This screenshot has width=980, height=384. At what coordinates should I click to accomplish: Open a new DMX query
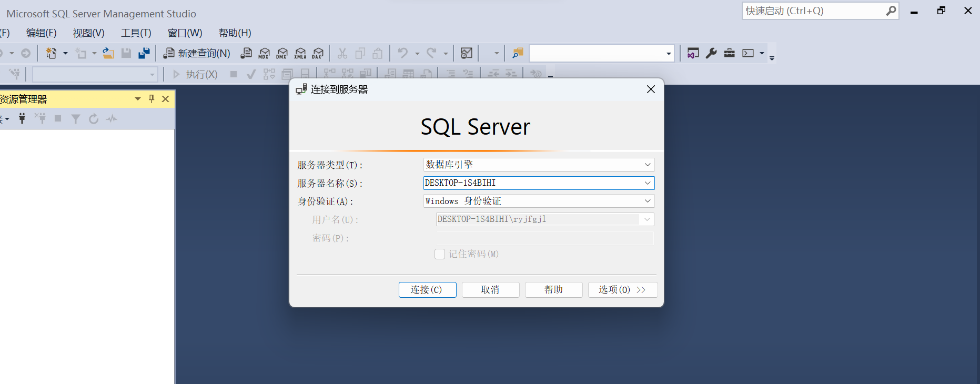click(282, 53)
